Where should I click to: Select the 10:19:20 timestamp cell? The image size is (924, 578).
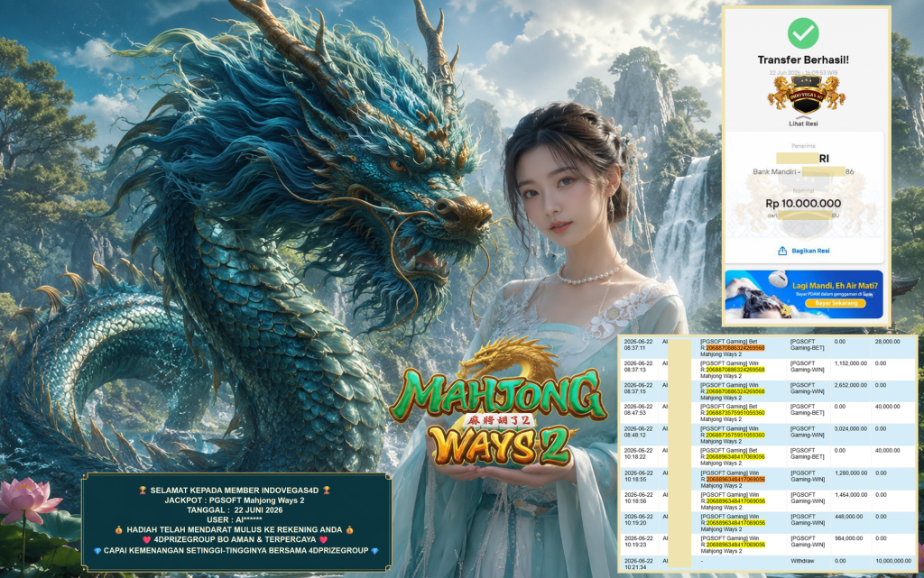(x=638, y=519)
